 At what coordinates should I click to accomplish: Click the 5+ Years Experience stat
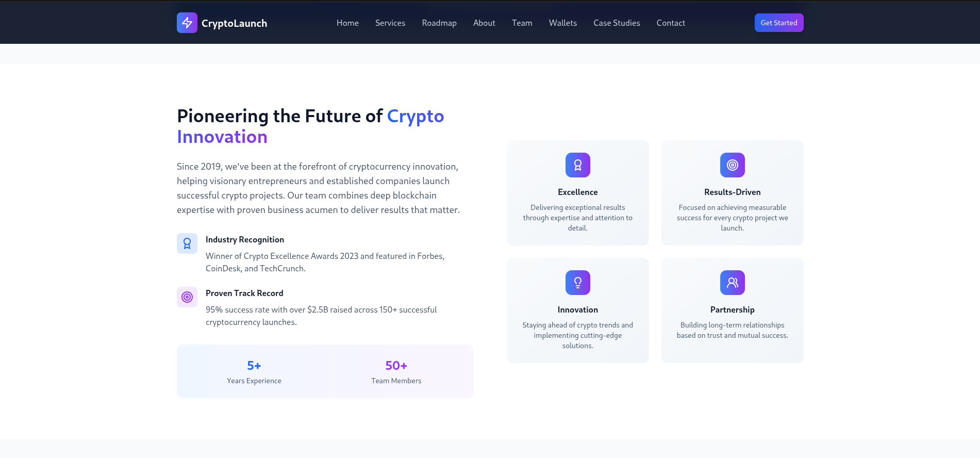pos(254,372)
